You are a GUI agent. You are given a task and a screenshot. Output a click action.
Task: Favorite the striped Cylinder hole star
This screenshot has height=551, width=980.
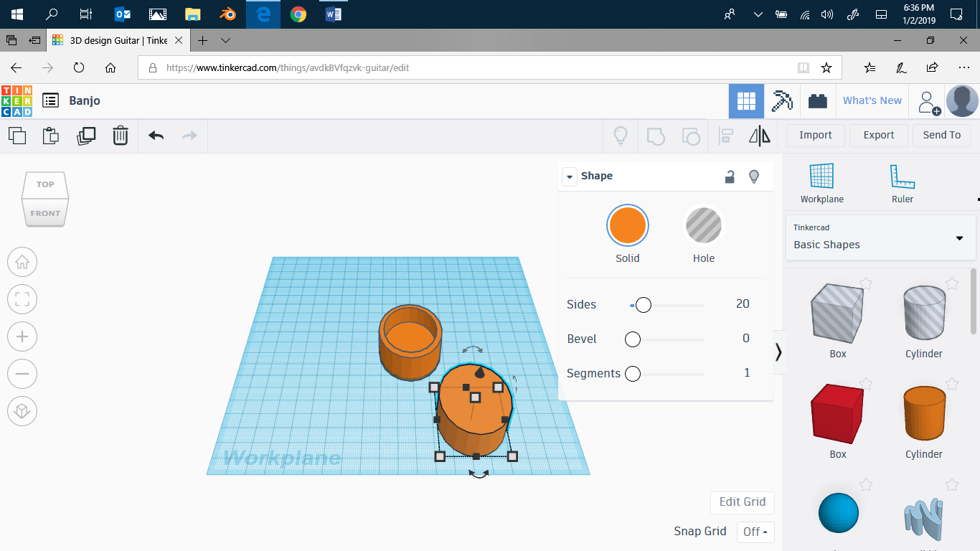tap(952, 283)
